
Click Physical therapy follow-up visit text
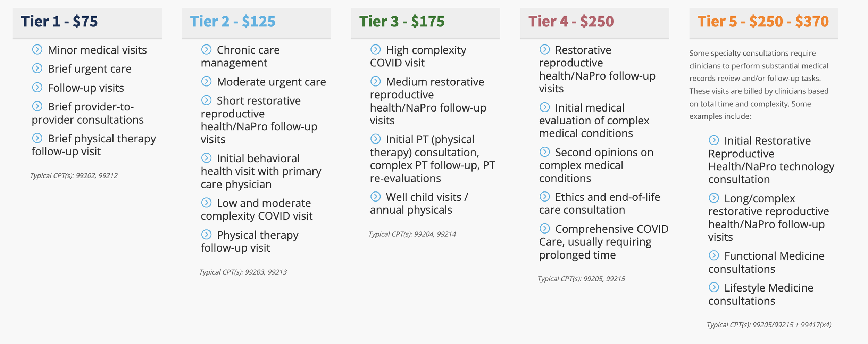click(250, 241)
